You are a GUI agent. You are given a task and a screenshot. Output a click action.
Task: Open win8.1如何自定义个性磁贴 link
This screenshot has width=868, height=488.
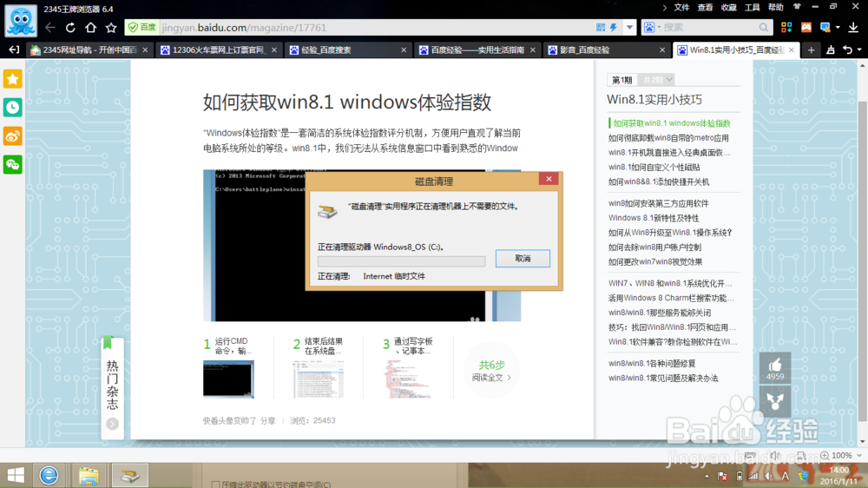[x=654, y=168]
